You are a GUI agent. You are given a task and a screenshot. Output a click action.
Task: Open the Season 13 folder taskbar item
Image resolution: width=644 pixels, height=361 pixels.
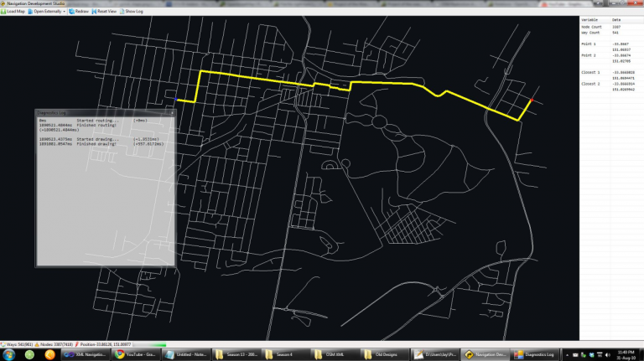(x=236, y=354)
